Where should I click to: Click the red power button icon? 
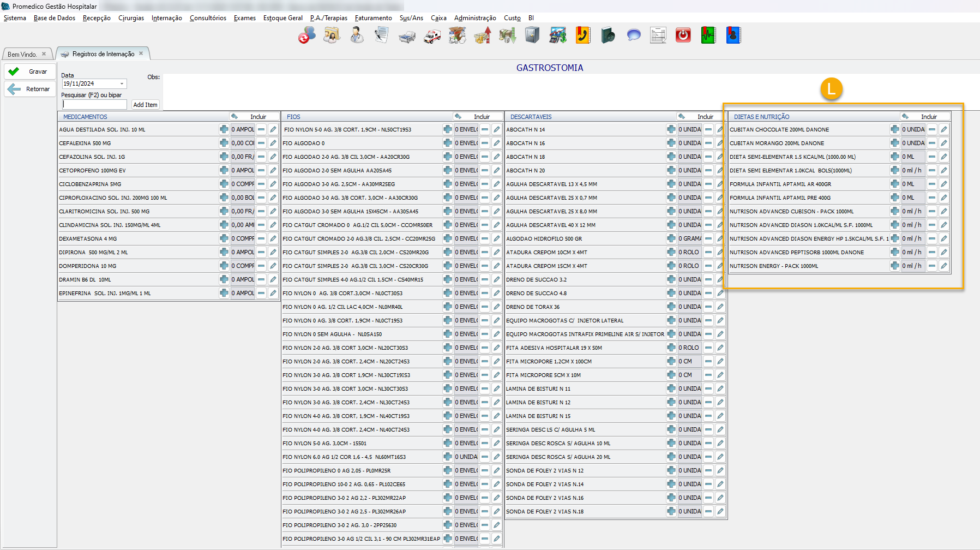click(683, 36)
